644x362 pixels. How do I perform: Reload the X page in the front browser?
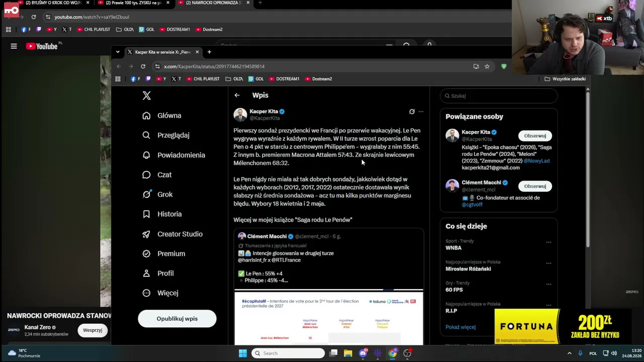(143, 66)
